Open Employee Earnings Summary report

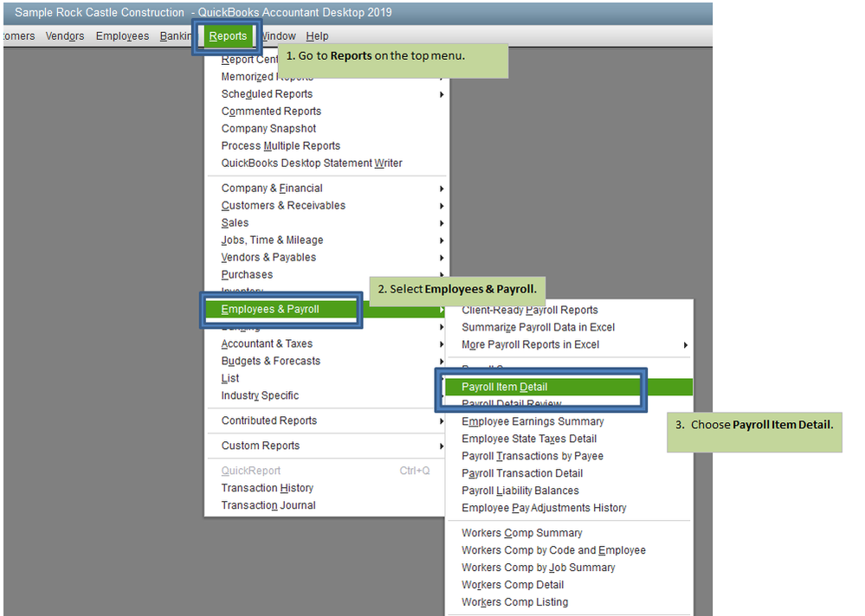pos(570,421)
